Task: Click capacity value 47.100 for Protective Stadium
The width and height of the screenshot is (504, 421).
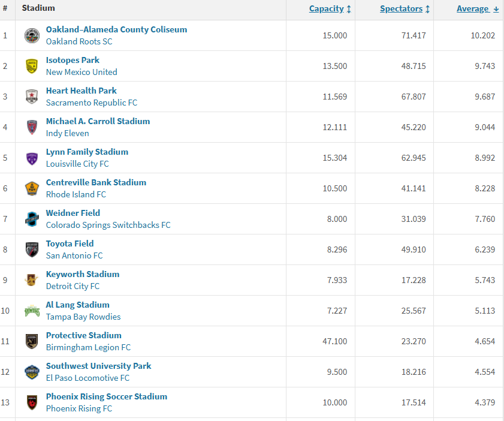Action: point(334,341)
